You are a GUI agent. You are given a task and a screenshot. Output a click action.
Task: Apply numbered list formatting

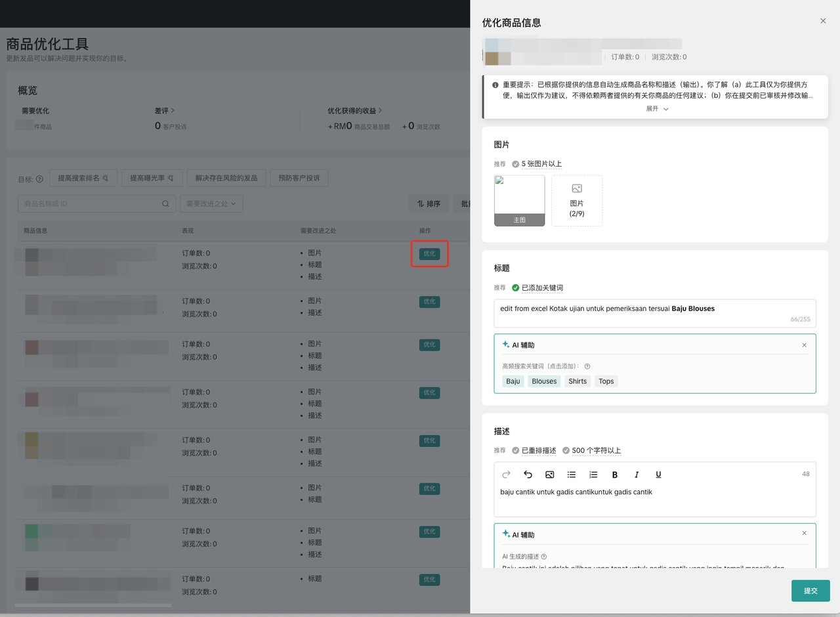point(593,475)
